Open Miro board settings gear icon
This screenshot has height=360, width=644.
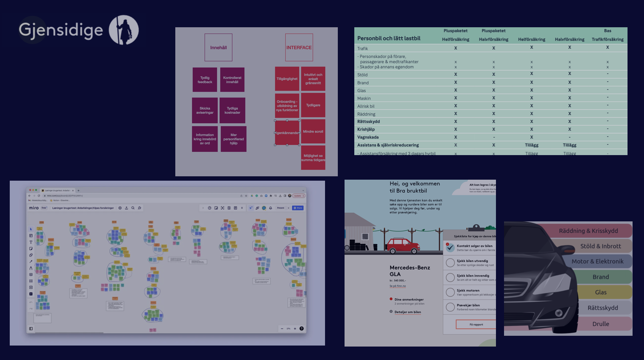[x=120, y=208]
